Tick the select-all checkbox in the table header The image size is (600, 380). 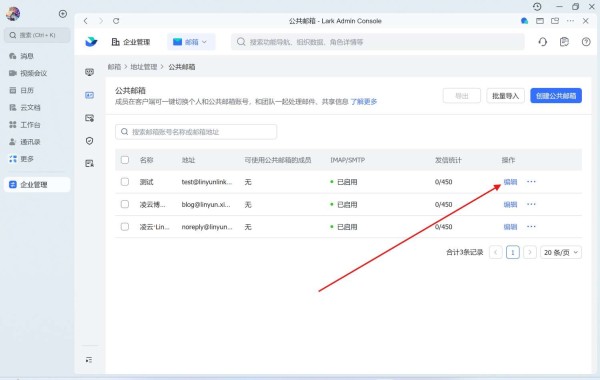coord(125,160)
